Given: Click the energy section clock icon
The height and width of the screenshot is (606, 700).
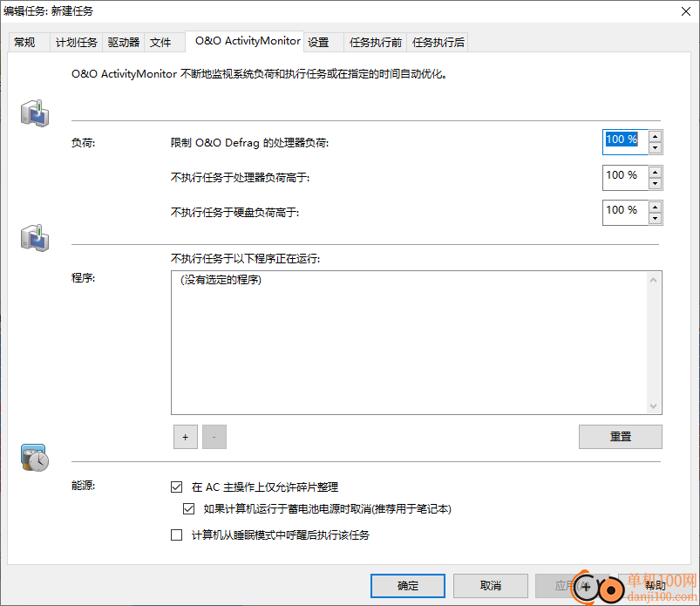Looking at the screenshot, I should pos(35,458).
